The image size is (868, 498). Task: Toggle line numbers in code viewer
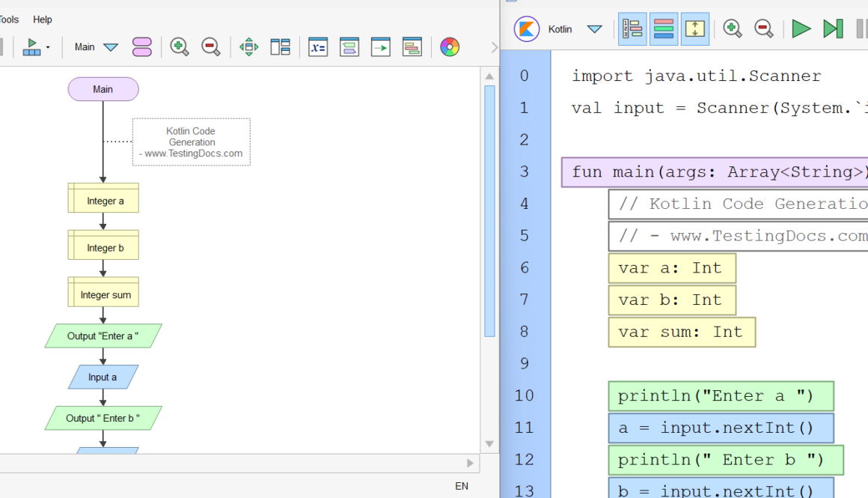pyautogui.click(x=632, y=28)
